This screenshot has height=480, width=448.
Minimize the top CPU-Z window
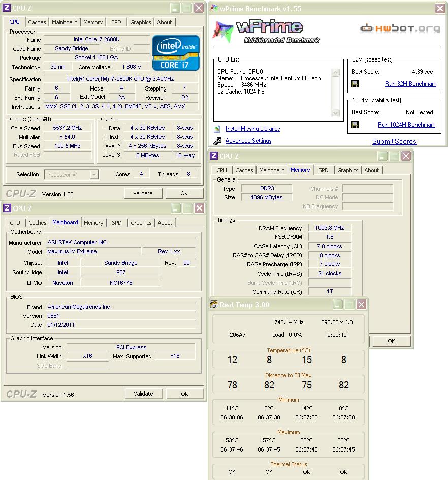tap(175, 8)
